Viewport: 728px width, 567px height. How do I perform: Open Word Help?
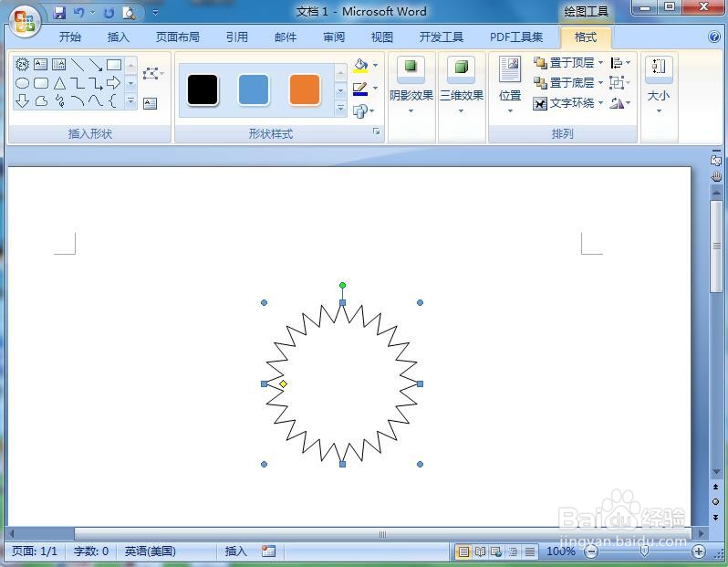click(x=714, y=37)
